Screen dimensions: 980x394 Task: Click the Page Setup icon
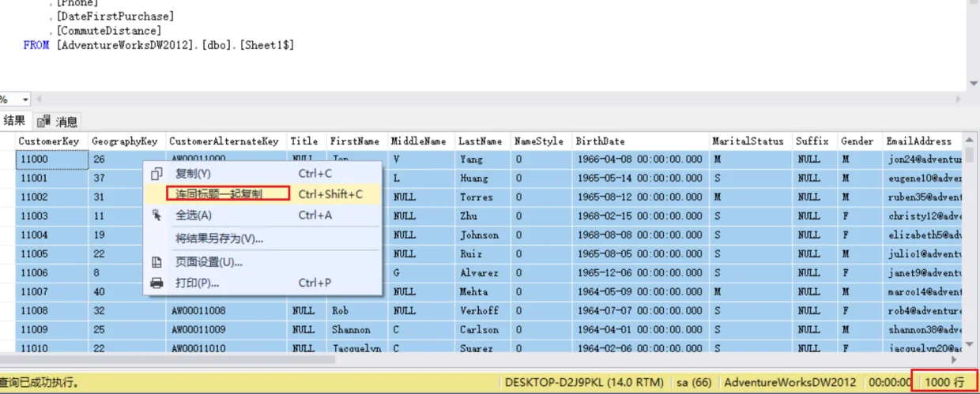click(156, 262)
